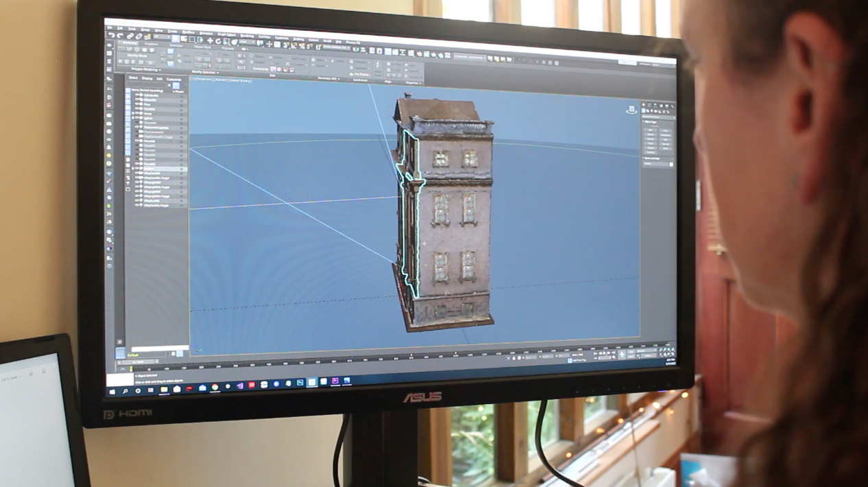Toggle the Selection Lock icon in status bar

(x=514, y=358)
